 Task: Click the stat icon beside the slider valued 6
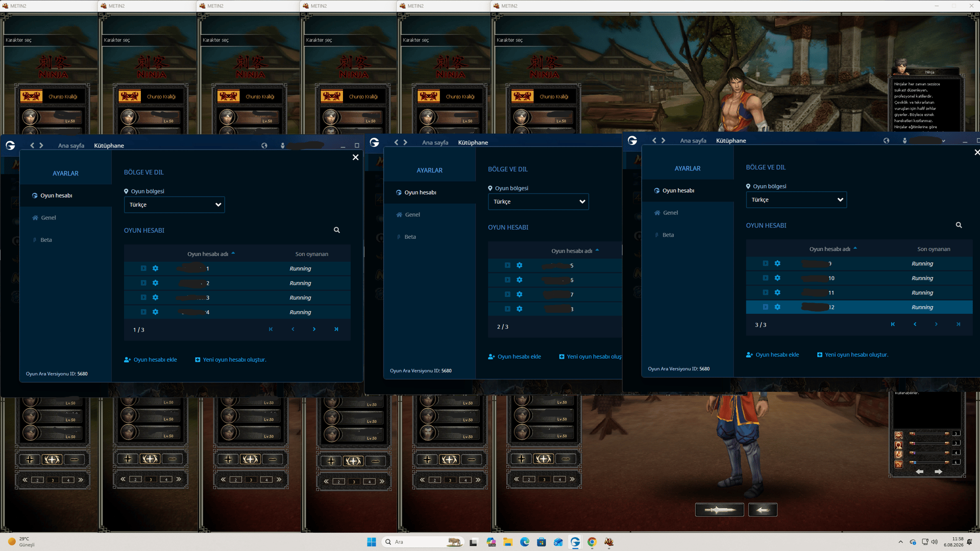point(899,464)
